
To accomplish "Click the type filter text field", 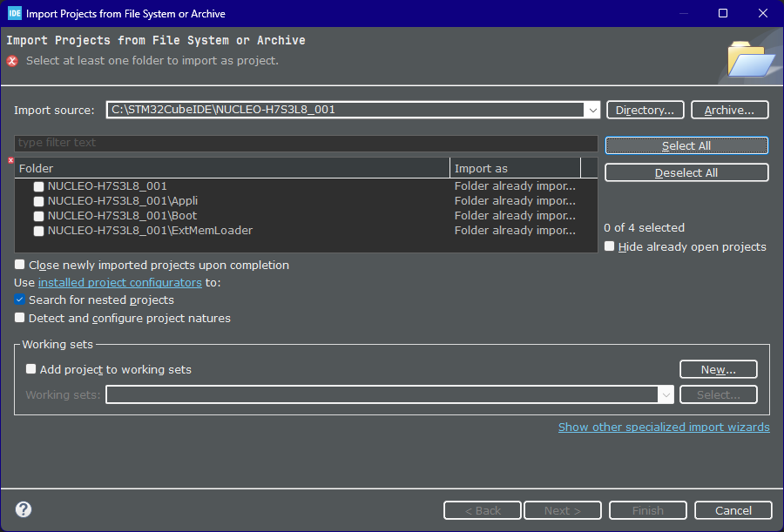I will (x=306, y=143).
